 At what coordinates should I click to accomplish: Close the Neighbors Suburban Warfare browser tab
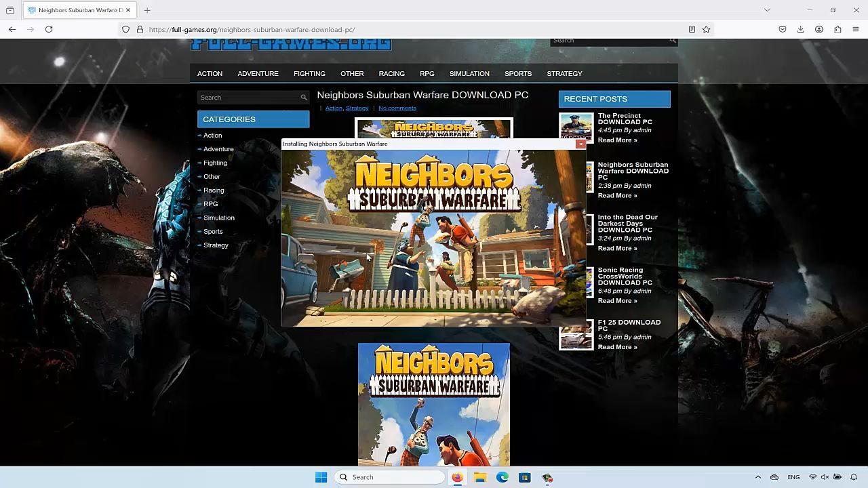[127, 10]
